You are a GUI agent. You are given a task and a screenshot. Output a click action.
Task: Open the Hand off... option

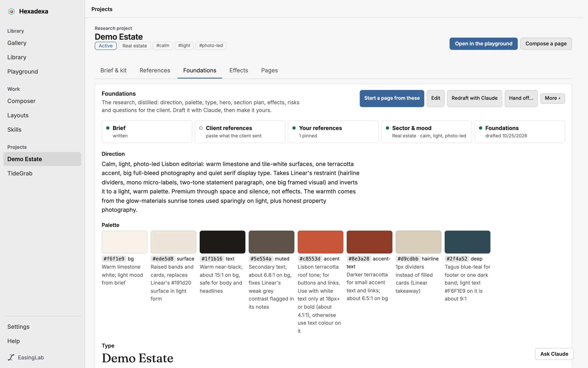coord(521,98)
